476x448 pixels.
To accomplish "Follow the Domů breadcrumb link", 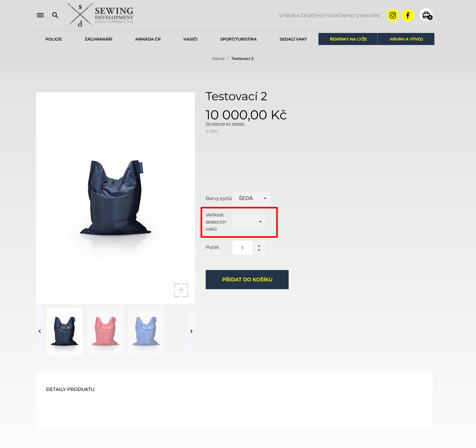I will point(218,58).
